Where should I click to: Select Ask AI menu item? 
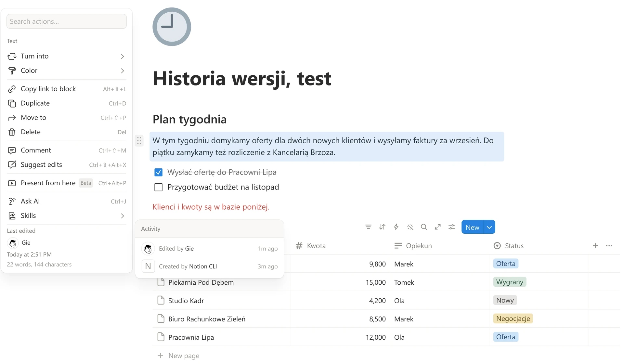(66, 201)
